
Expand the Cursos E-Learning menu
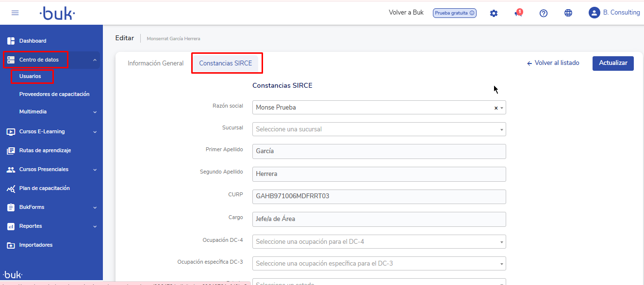point(95,132)
